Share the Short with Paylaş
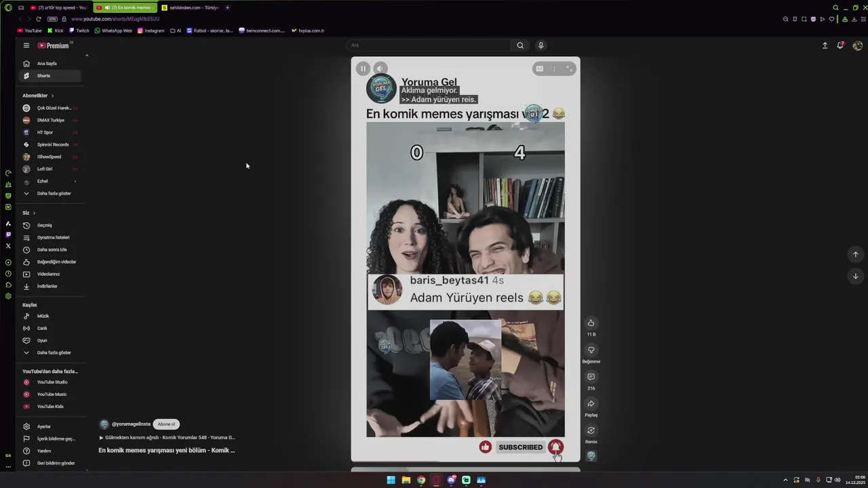This screenshot has height=488, width=868. pyautogui.click(x=591, y=404)
